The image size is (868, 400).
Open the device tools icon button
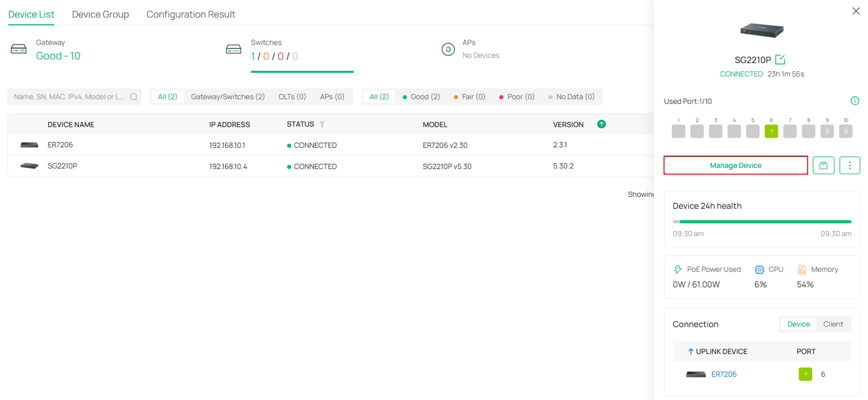tap(823, 165)
